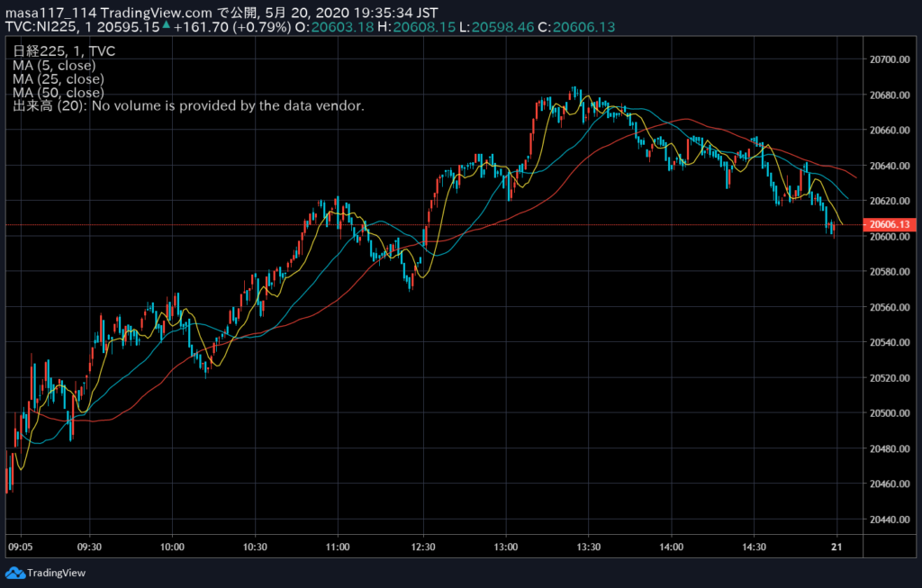Click the 21 date axis label
Screen dimensions: 922x588
836,547
